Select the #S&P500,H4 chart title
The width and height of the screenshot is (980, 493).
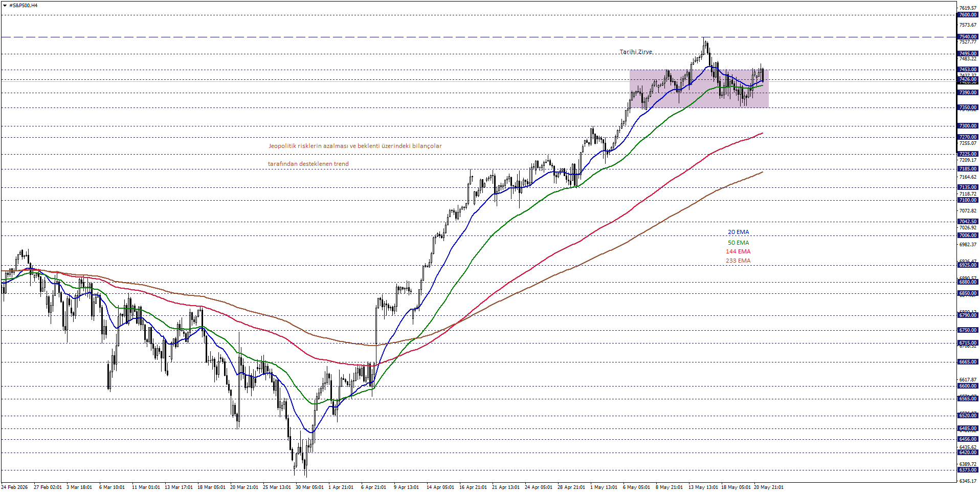23,6
